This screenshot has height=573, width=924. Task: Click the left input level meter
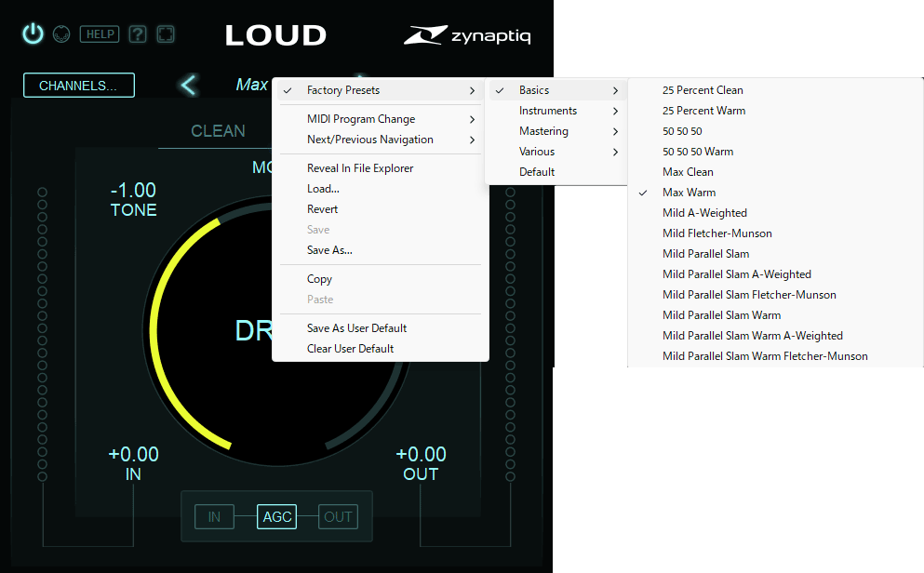coord(42,334)
